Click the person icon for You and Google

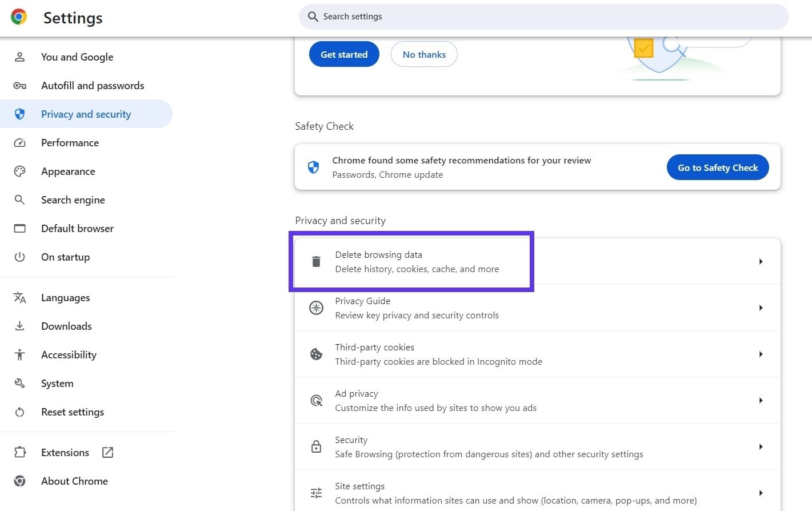(19, 57)
